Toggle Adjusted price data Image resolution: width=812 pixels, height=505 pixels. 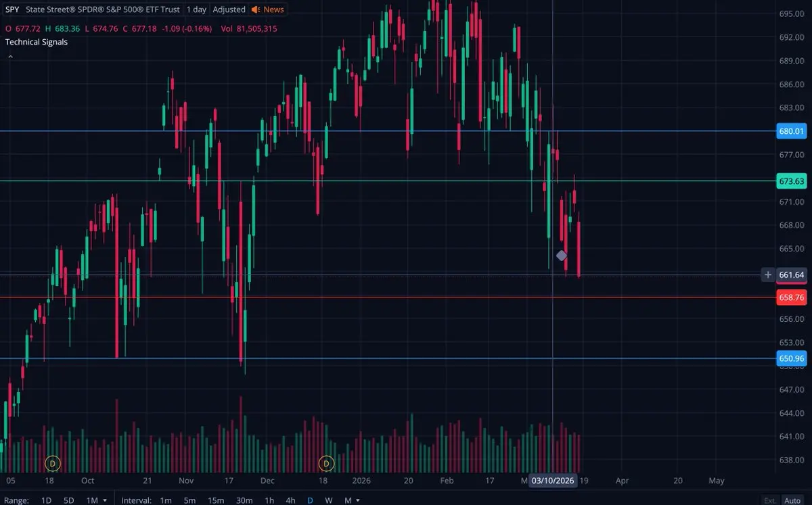coord(229,9)
